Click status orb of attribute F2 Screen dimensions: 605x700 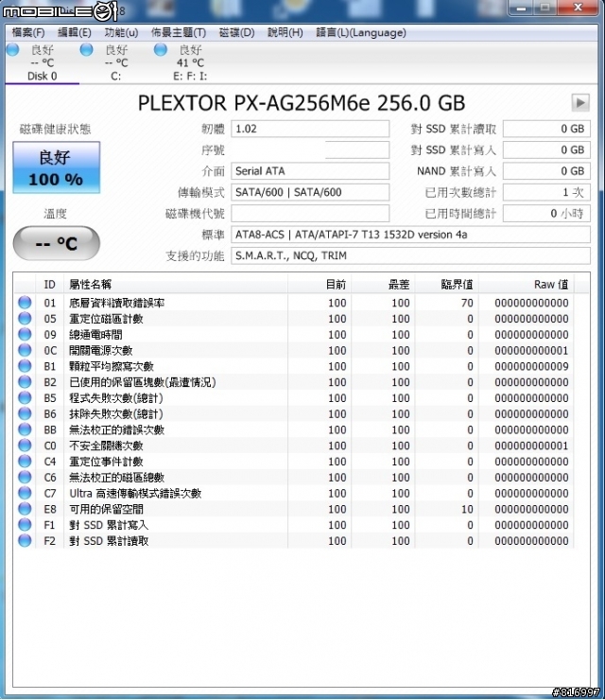25,541
